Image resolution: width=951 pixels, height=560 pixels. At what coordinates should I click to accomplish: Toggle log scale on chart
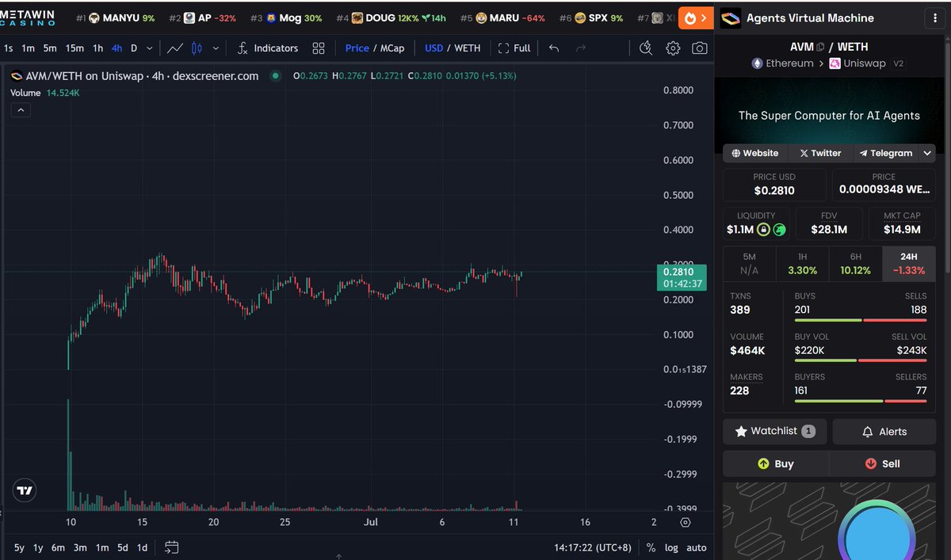point(671,547)
